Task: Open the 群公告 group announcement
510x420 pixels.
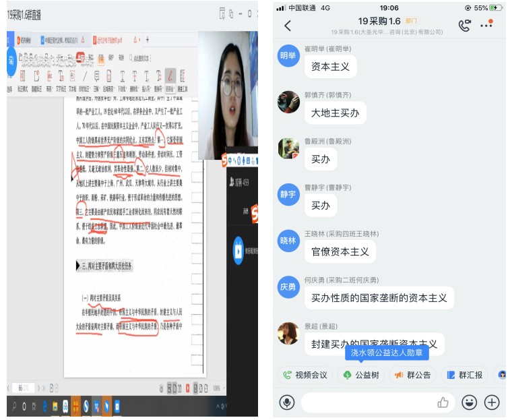Action: point(412,375)
